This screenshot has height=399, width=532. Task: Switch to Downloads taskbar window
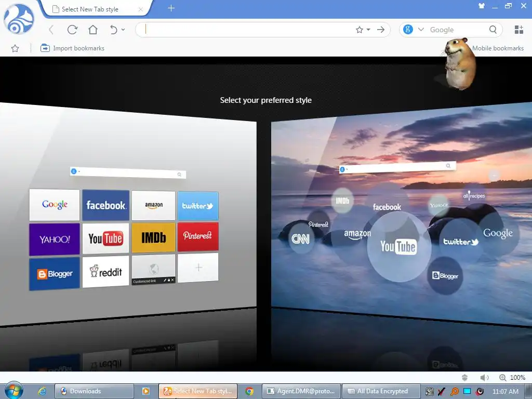[94, 391]
